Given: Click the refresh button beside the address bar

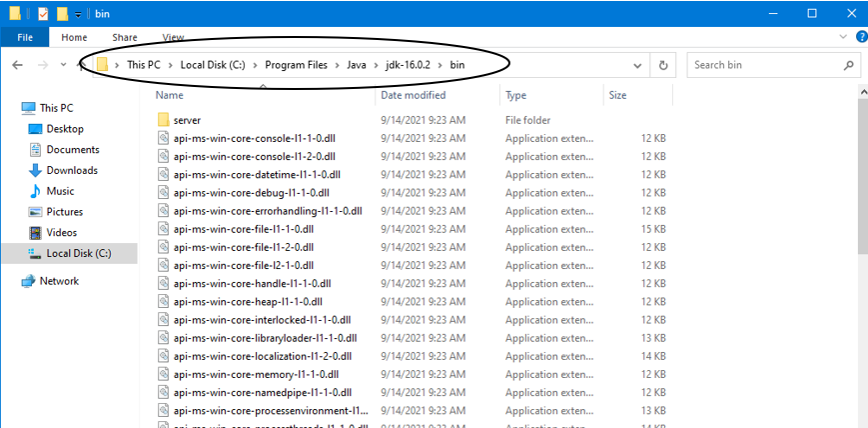Looking at the screenshot, I should (663, 65).
